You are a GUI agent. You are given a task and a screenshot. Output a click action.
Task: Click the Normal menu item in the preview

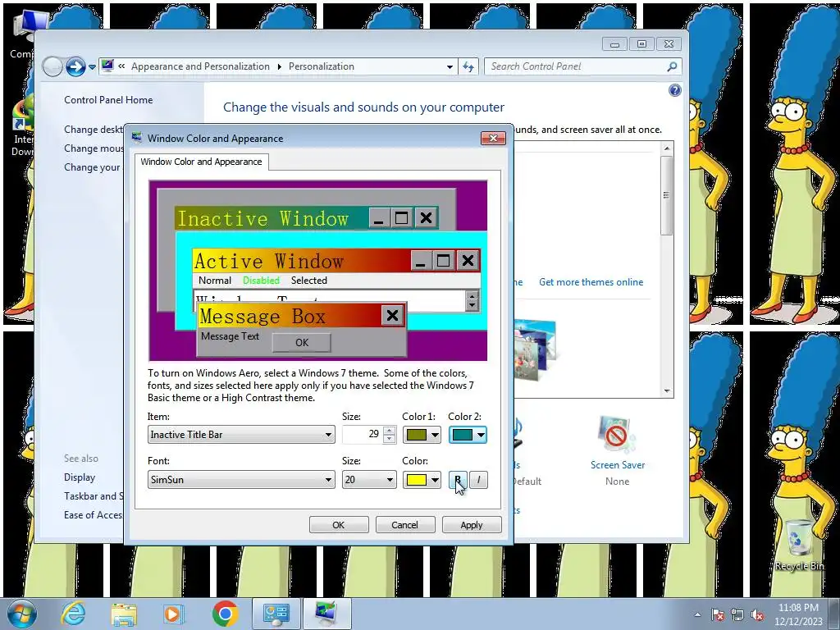[x=215, y=281]
